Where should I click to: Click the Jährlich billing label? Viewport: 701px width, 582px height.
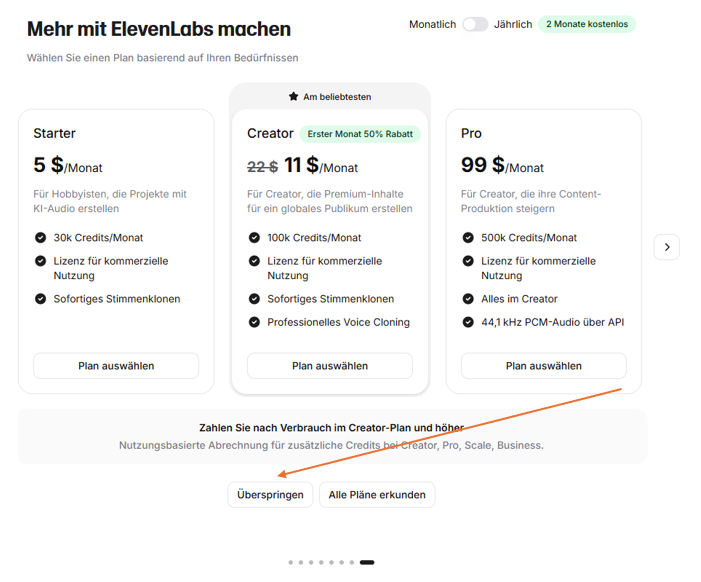pyautogui.click(x=513, y=24)
